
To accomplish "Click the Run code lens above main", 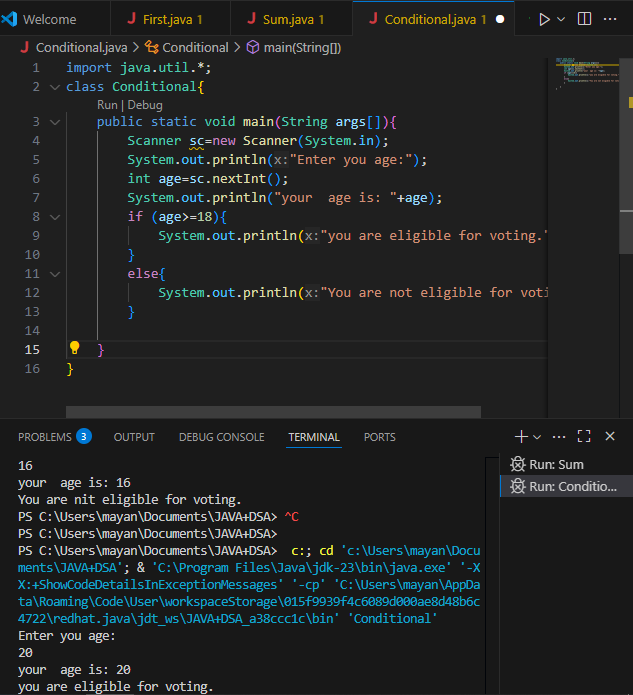I will coord(107,105).
